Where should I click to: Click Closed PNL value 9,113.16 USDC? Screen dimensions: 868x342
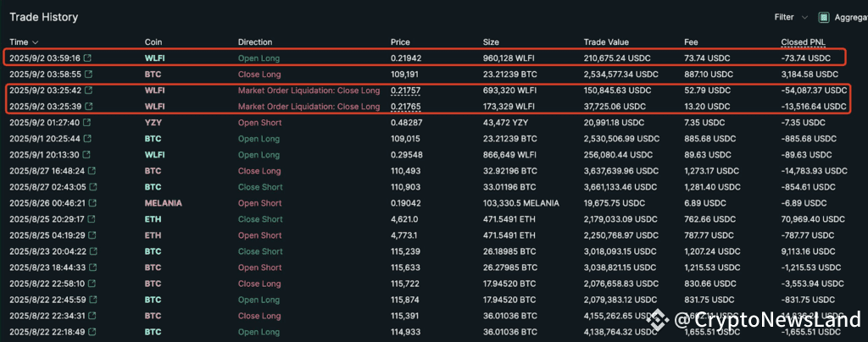tap(807, 251)
